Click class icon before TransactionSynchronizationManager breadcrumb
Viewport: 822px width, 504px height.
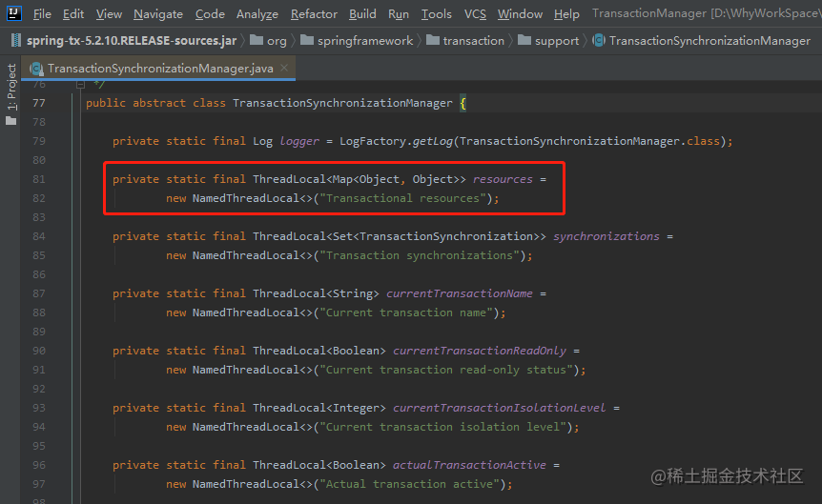pyautogui.click(x=599, y=40)
